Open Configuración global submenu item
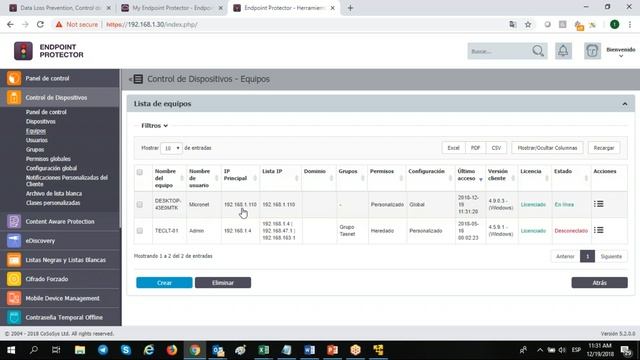 pos(51,168)
